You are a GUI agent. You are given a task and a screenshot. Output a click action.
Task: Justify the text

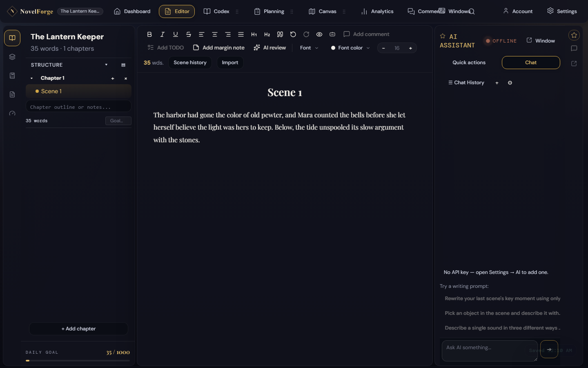click(241, 34)
